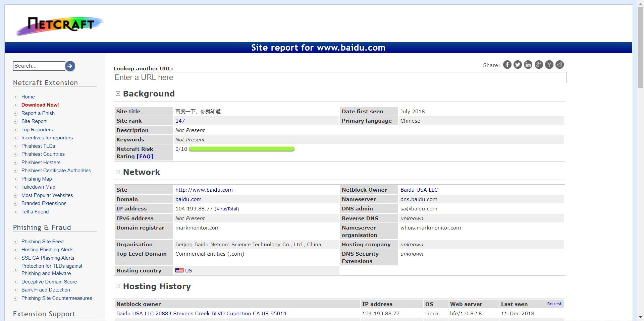Select the Beijing Baidu Netcom organisation text

click(x=248, y=245)
